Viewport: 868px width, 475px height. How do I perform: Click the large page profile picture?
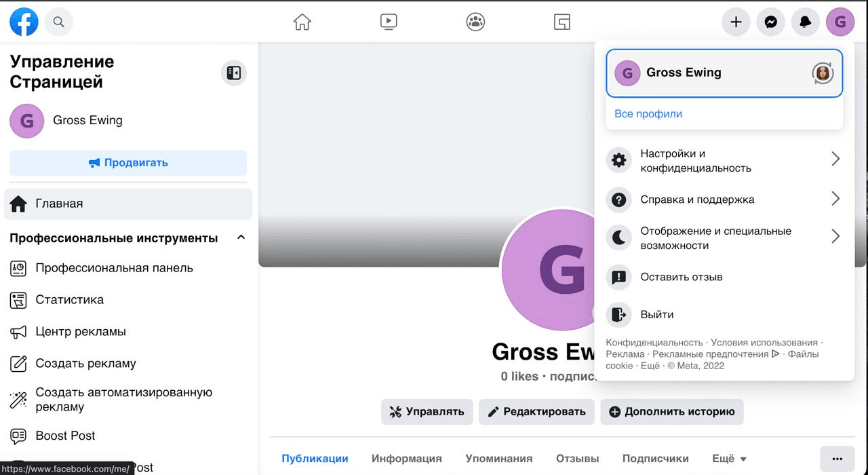point(548,270)
